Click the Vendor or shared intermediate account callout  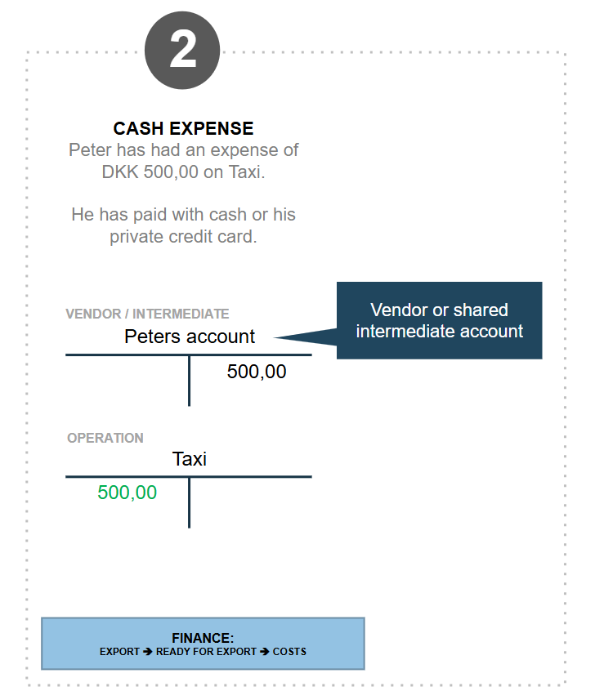[x=439, y=320]
